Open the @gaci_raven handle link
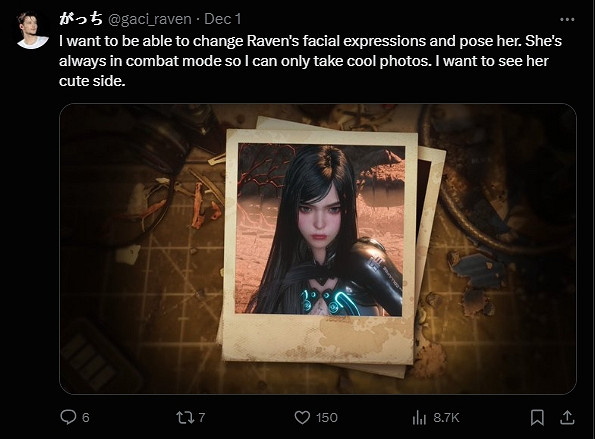Viewport: 595px width, 439px height. point(150,19)
